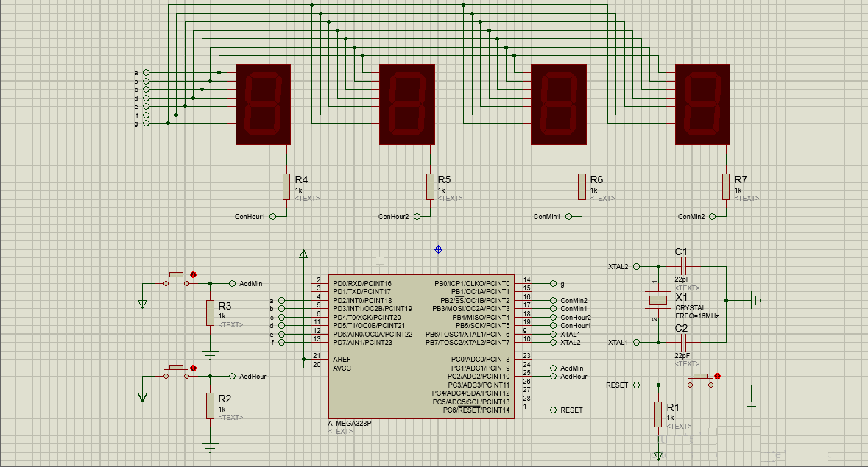Click the g terminal on microcontroller pin 14
Viewport: 868px width, 467px height.
coord(553,284)
